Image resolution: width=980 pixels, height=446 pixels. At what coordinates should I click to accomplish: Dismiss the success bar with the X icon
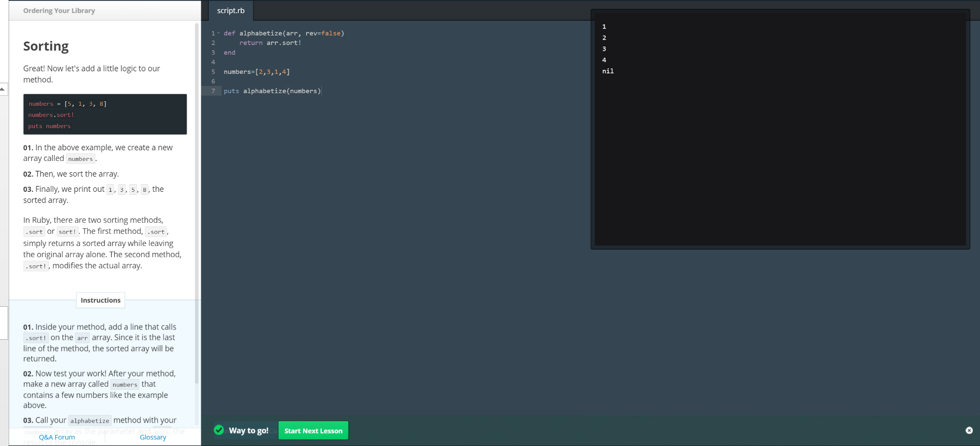[x=969, y=430]
